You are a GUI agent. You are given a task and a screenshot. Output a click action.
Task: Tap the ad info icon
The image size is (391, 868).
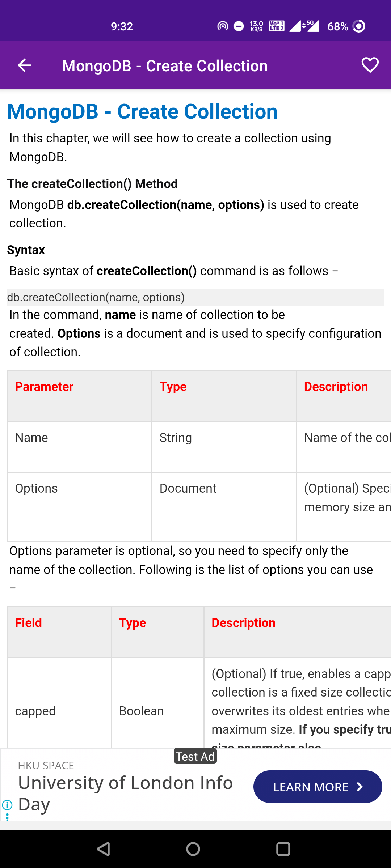[7, 805]
